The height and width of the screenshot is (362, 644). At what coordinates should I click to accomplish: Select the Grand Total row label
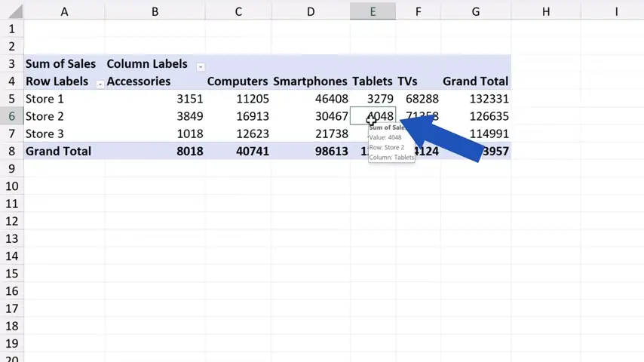coord(58,151)
